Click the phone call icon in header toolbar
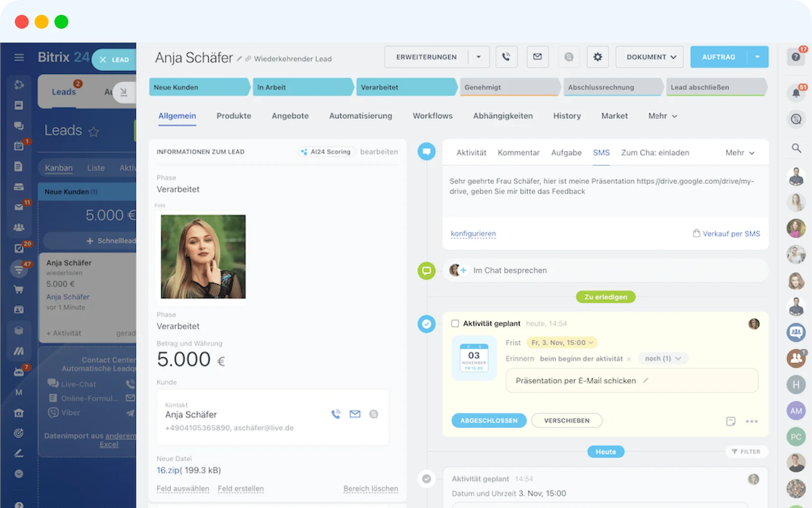Image resolution: width=812 pixels, height=508 pixels. point(506,57)
